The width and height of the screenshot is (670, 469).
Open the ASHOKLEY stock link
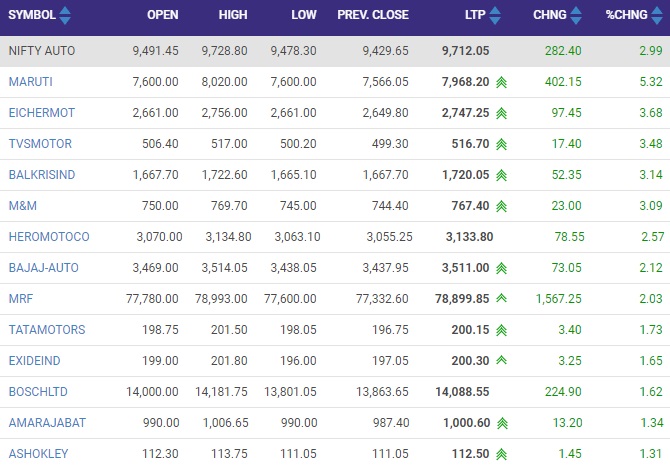pos(38,454)
